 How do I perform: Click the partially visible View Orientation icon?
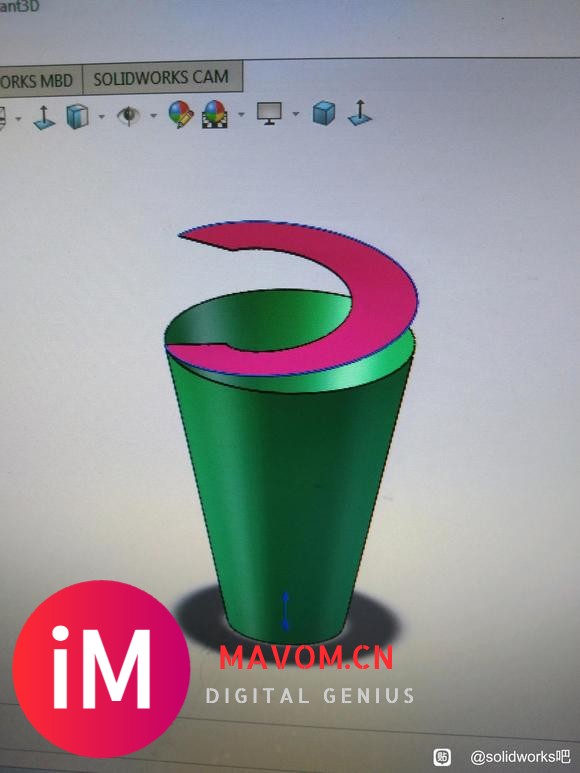click(x=2, y=119)
